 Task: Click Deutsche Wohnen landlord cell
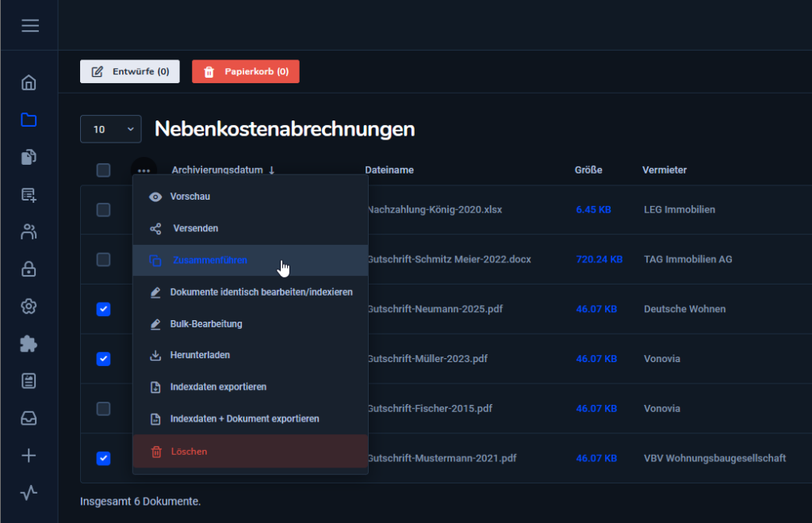coord(684,309)
